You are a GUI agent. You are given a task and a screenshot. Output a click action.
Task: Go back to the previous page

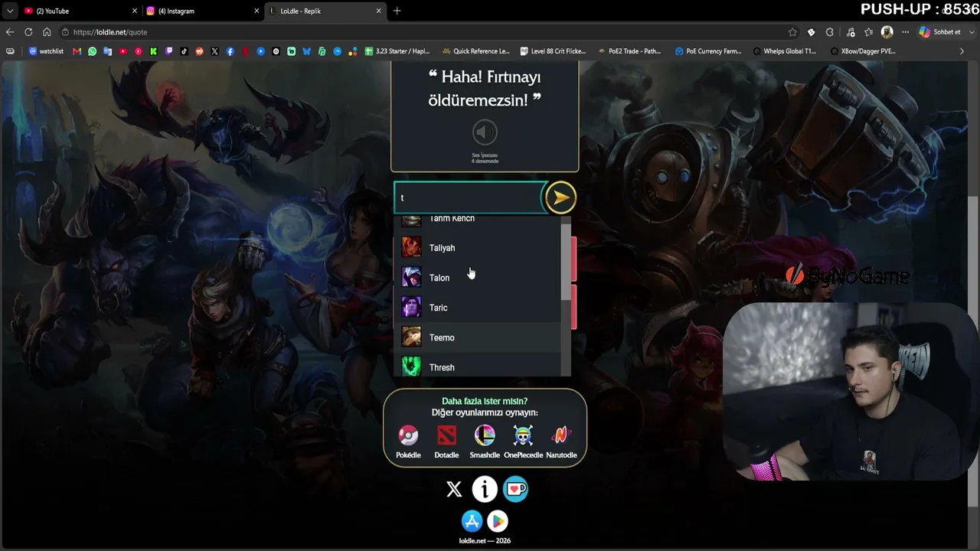(10, 32)
